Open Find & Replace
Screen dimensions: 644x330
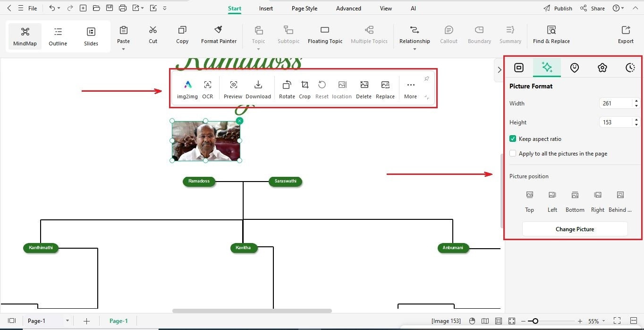(551, 35)
